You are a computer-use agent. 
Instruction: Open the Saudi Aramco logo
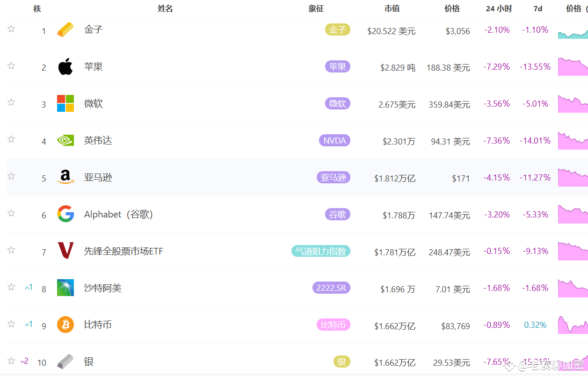(65, 288)
